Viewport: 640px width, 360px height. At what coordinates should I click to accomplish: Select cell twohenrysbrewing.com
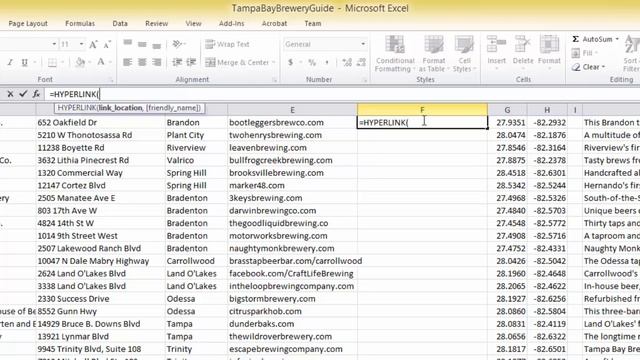pyautogui.click(x=292, y=135)
